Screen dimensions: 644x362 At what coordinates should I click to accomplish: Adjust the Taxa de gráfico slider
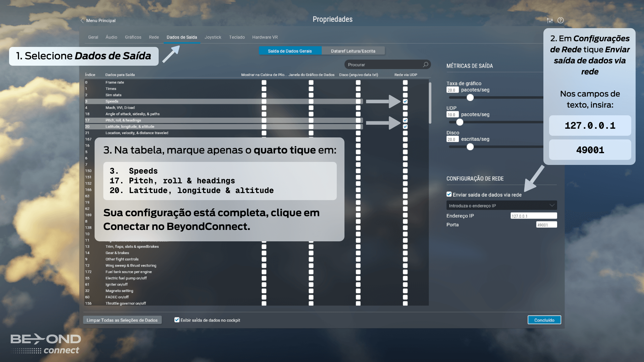[x=470, y=98]
